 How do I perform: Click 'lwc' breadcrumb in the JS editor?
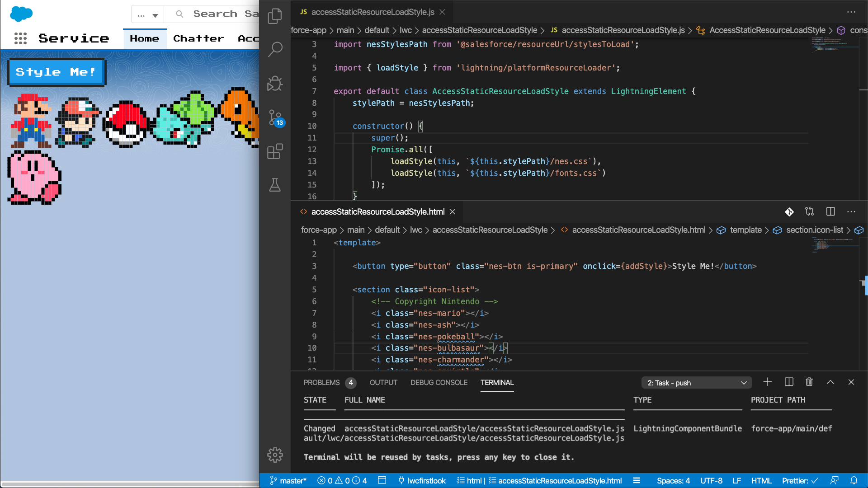[406, 30]
